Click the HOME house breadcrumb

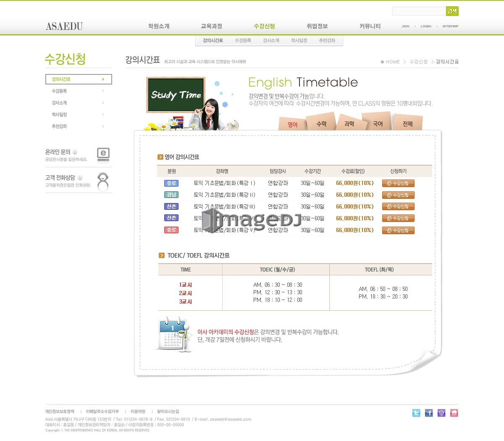click(390, 62)
